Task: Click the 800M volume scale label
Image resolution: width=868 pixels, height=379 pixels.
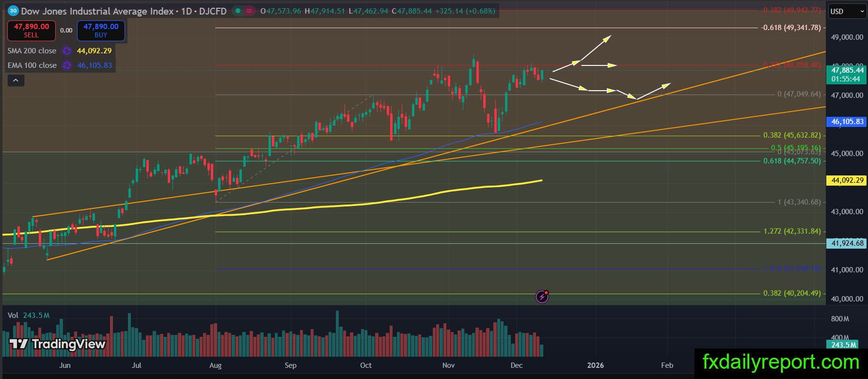Action: click(x=840, y=319)
